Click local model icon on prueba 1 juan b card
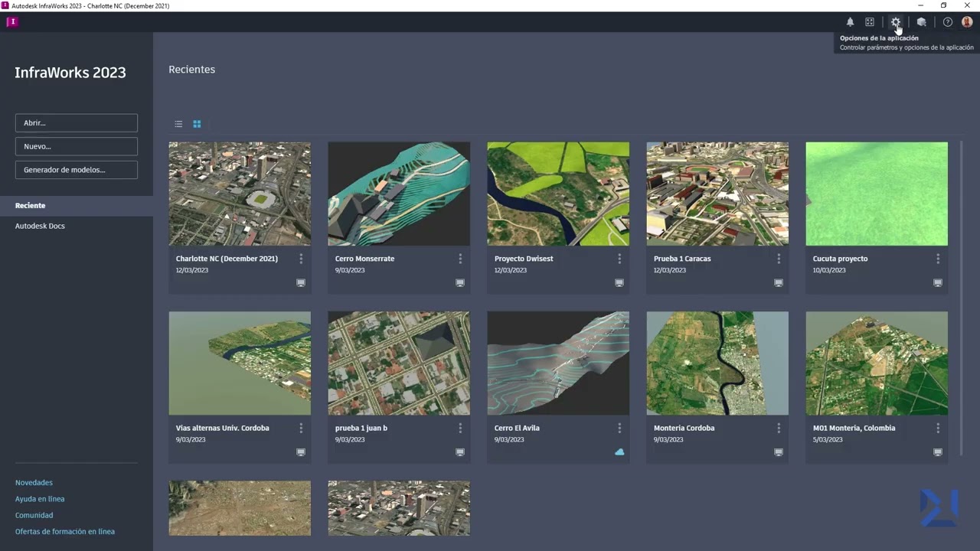The height and width of the screenshot is (551, 980). point(460,452)
